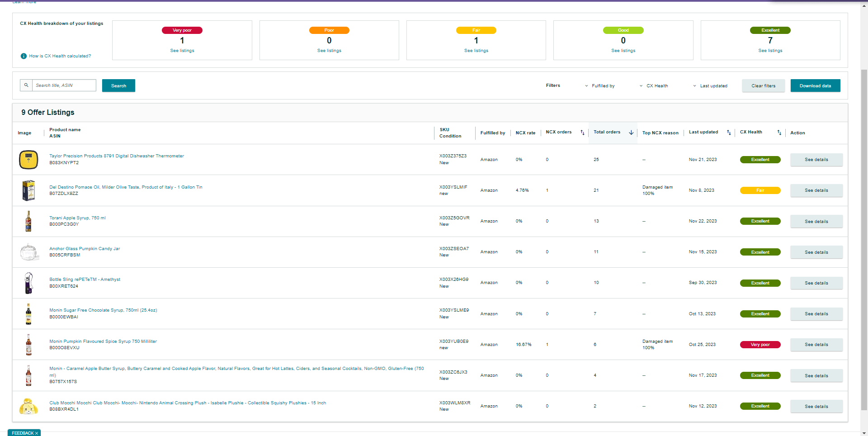See details for Monin Chocolate Syrup
Viewport: 868px width, 436px height.
816,314
